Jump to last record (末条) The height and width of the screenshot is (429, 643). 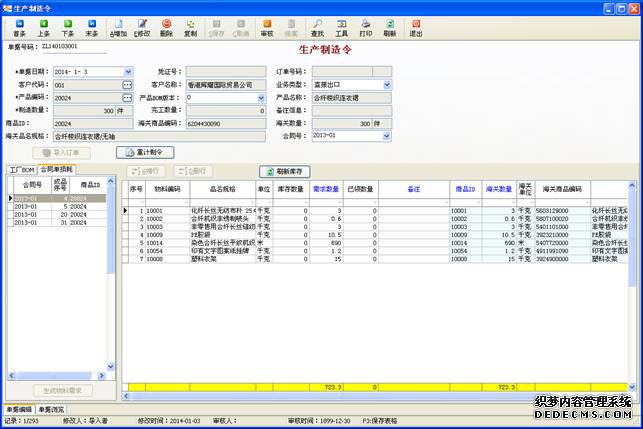click(x=91, y=26)
